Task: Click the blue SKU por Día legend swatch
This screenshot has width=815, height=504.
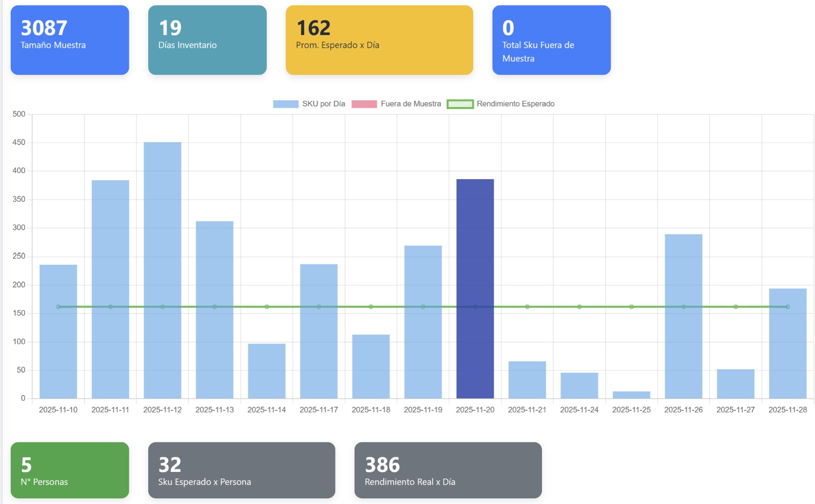Action: click(285, 104)
